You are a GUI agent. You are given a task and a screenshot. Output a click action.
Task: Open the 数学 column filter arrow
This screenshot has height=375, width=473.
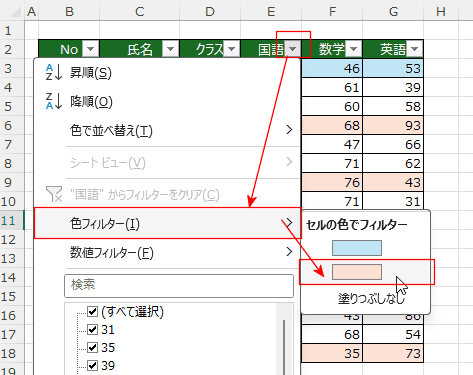pos(354,49)
